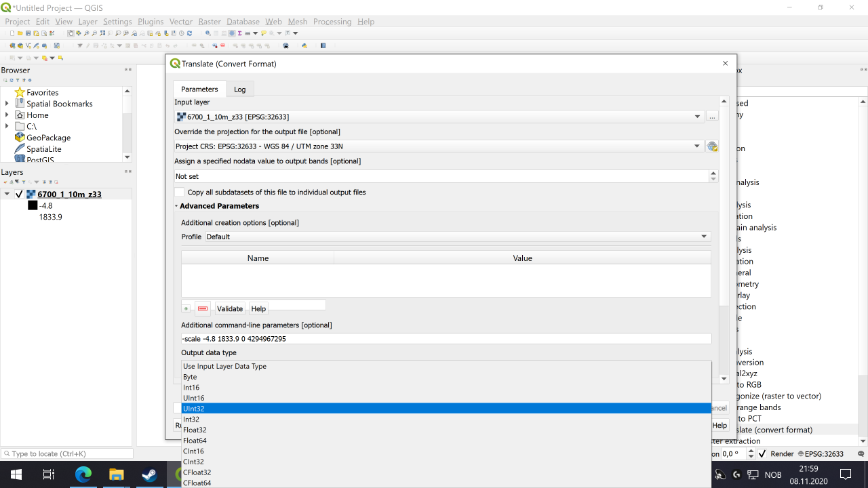Open the notification center icon
The image size is (868, 488).
tap(845, 474)
